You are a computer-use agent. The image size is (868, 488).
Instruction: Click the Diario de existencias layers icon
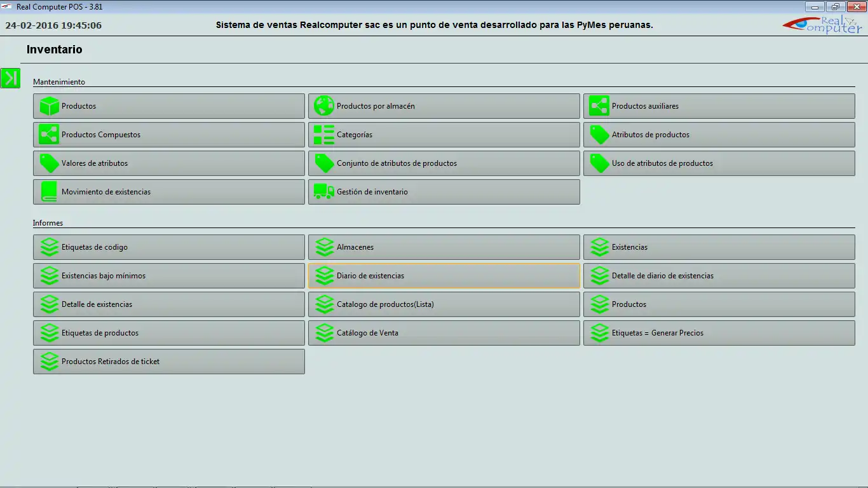click(x=324, y=276)
